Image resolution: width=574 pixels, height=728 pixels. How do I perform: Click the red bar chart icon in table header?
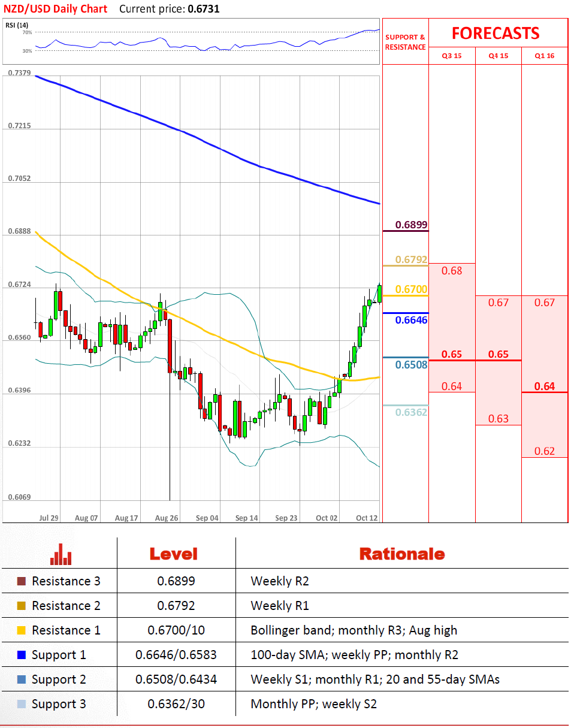[61, 554]
